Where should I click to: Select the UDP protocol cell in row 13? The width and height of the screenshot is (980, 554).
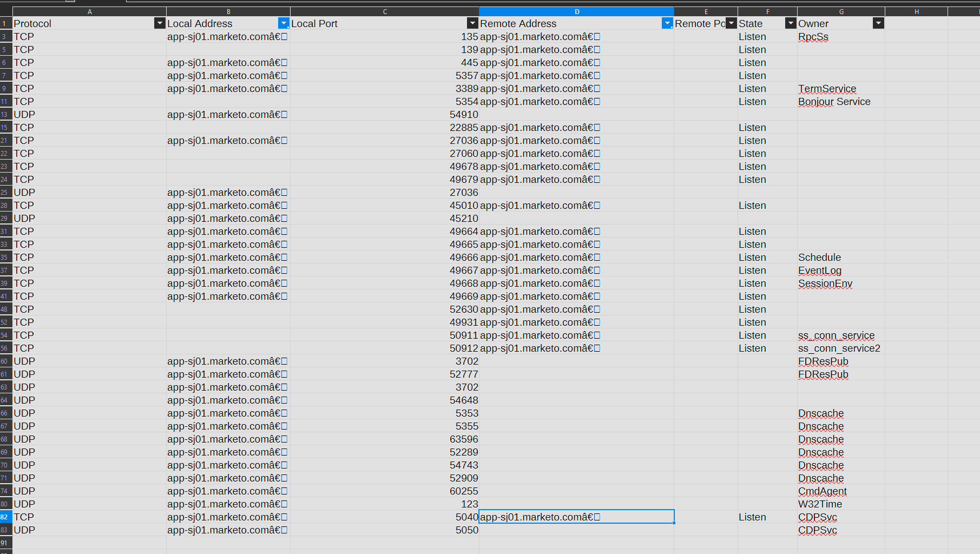pyautogui.click(x=89, y=115)
